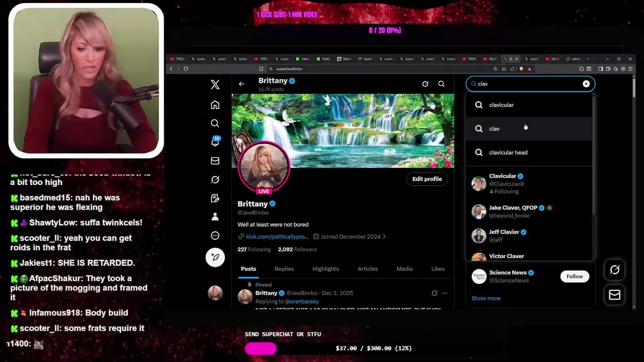The width and height of the screenshot is (644, 362).
Task: Open account avatar at sidebar bottom
Action: tap(215, 293)
